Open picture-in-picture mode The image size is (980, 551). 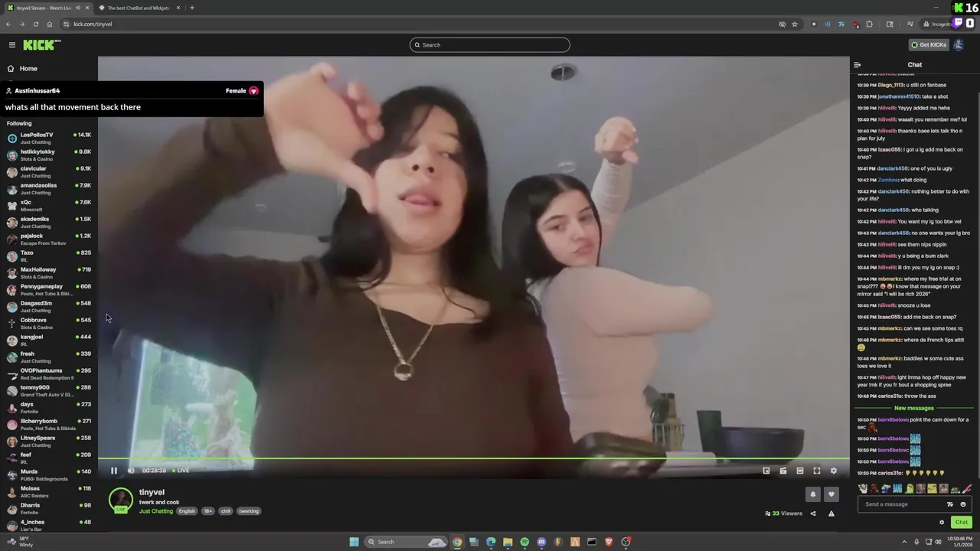pyautogui.click(x=766, y=471)
